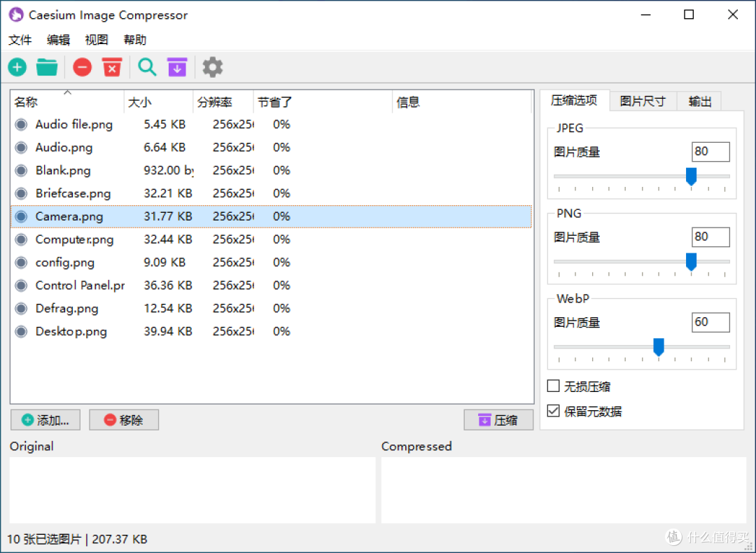Click the 添加 add button
Viewport: 756px width, 553px height.
click(x=45, y=419)
